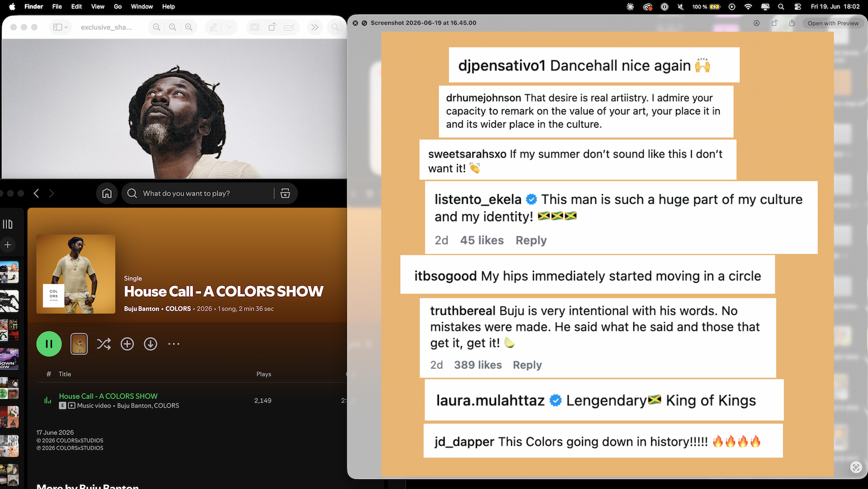Click the 45 likes text

click(x=482, y=240)
